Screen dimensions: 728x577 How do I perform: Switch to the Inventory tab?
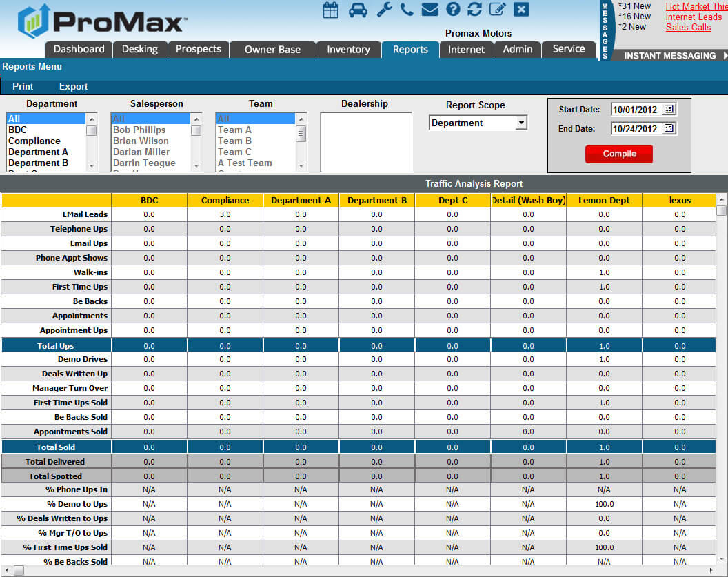pos(348,49)
